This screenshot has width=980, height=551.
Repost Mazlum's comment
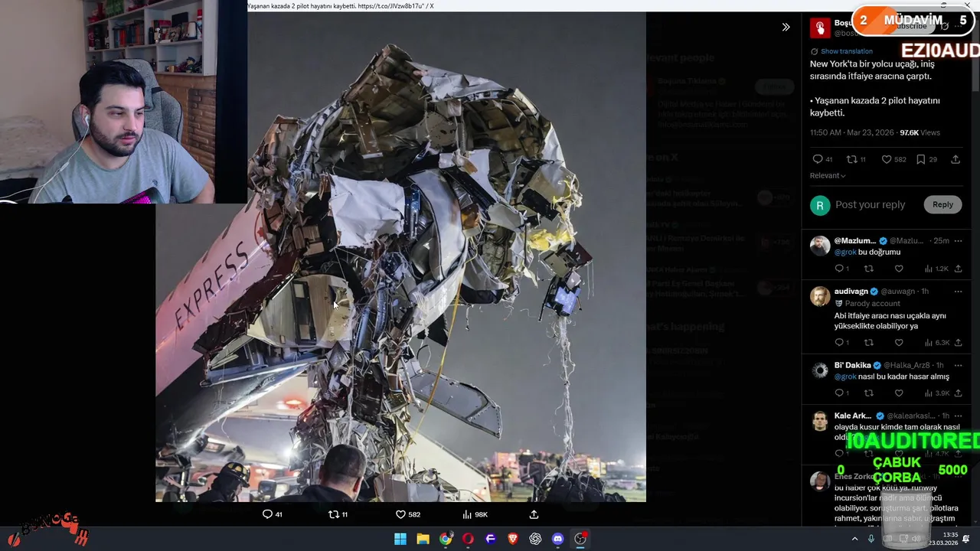point(868,269)
